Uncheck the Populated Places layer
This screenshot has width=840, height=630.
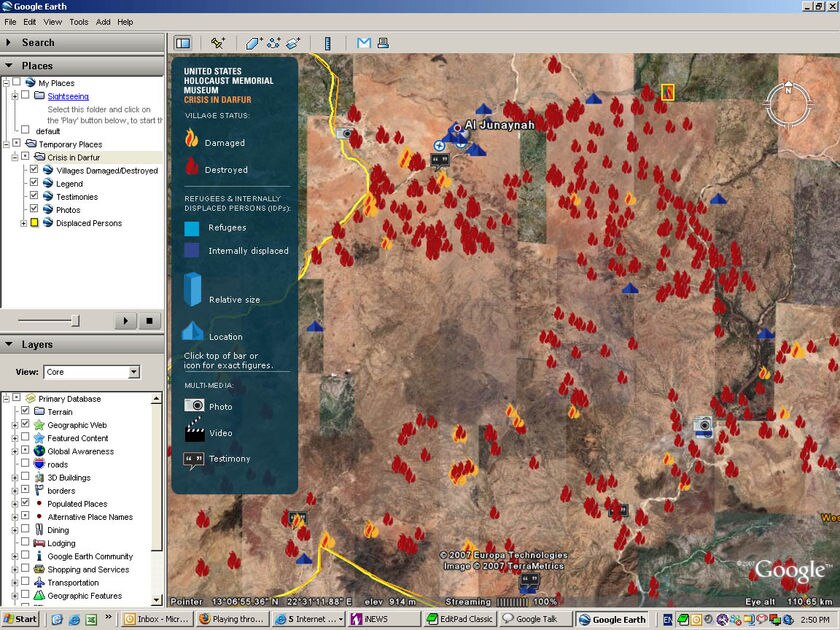27,504
